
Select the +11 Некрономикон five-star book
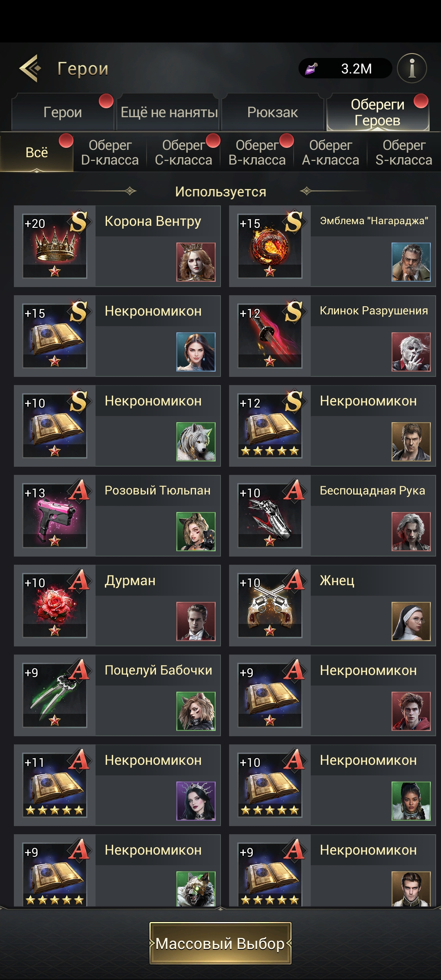click(x=55, y=785)
